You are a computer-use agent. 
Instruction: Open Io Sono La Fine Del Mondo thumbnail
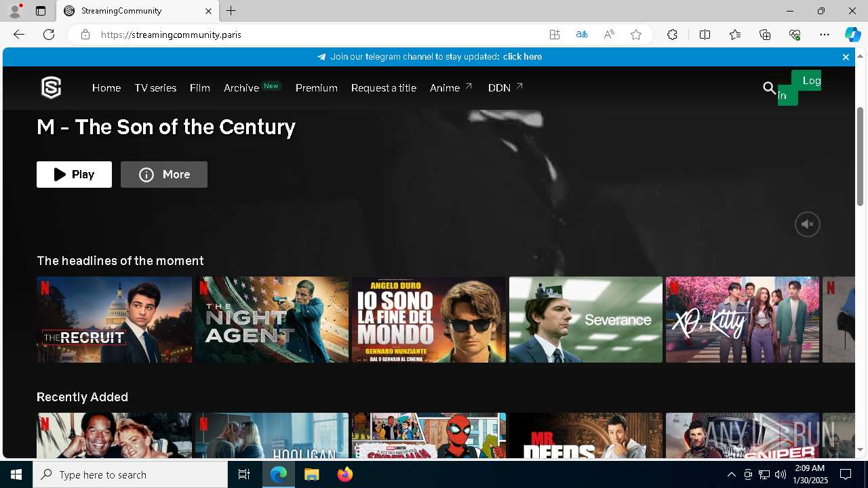(x=429, y=319)
